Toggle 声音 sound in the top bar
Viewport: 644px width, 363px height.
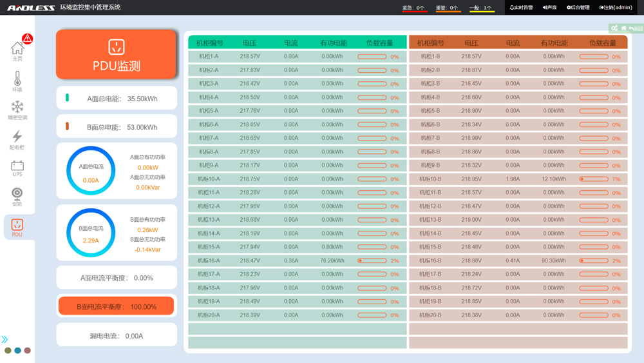click(x=549, y=8)
